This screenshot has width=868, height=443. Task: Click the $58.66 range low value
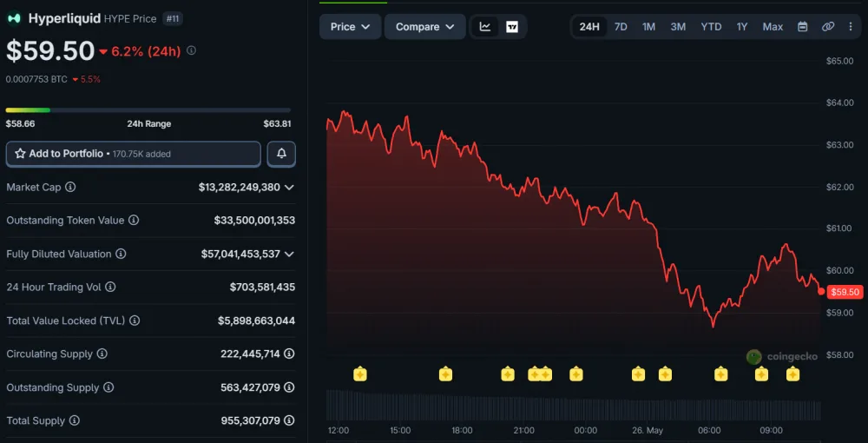point(21,123)
